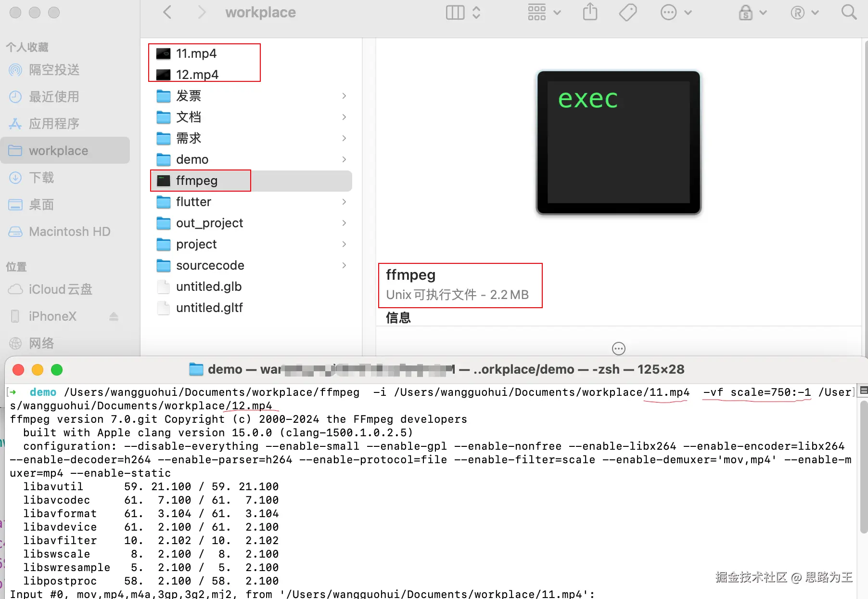Click the Terminal window folder proxy icon
This screenshot has width=868, height=599.
196,369
